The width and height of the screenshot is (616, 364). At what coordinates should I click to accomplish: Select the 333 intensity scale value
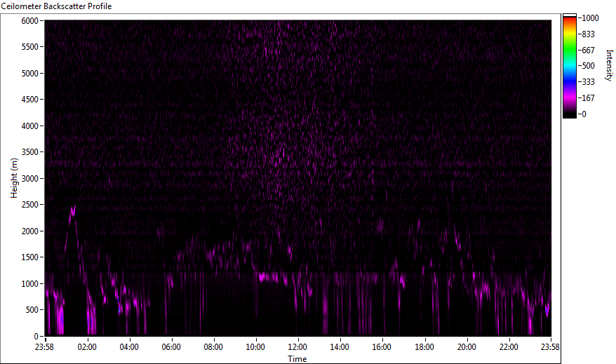pos(588,81)
